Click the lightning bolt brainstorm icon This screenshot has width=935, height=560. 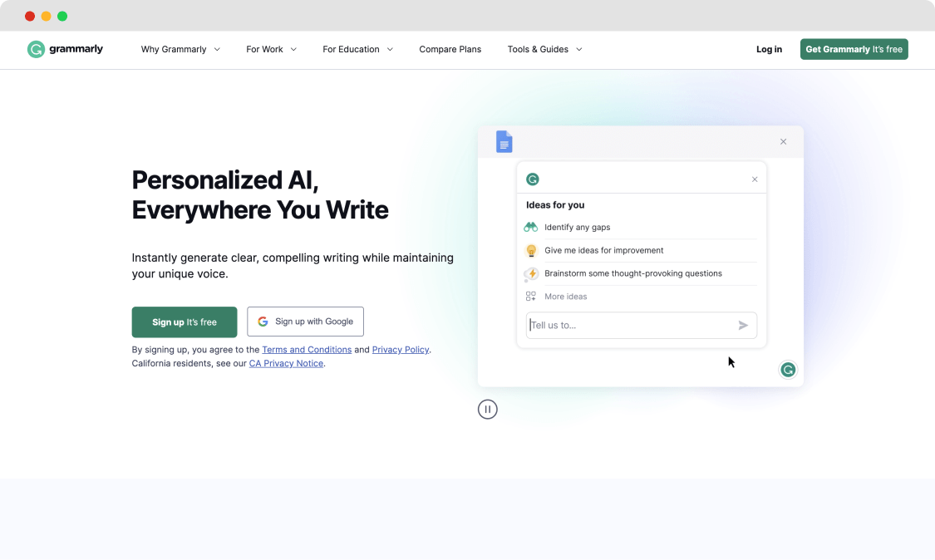click(531, 273)
